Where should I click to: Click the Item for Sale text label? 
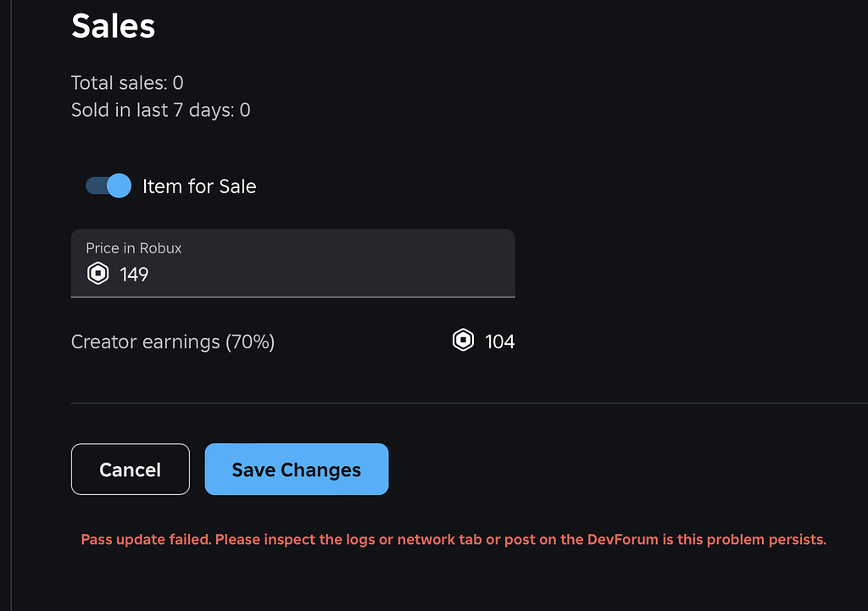[x=199, y=186]
